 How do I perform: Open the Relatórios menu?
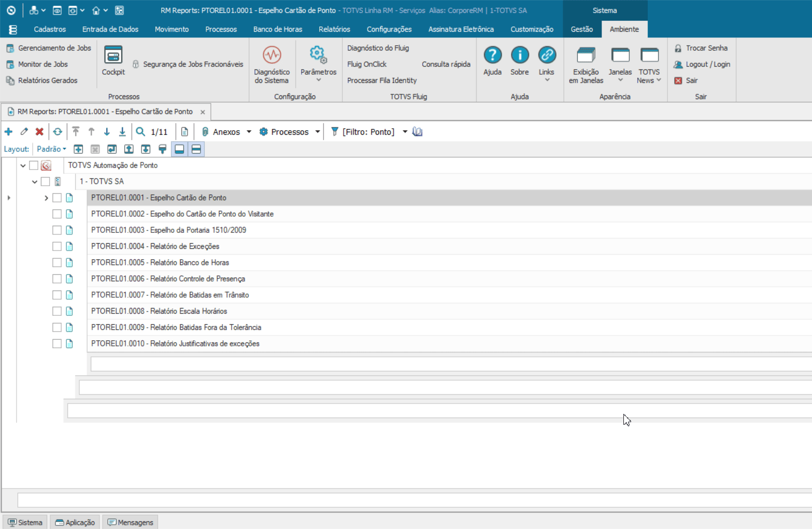click(x=334, y=29)
